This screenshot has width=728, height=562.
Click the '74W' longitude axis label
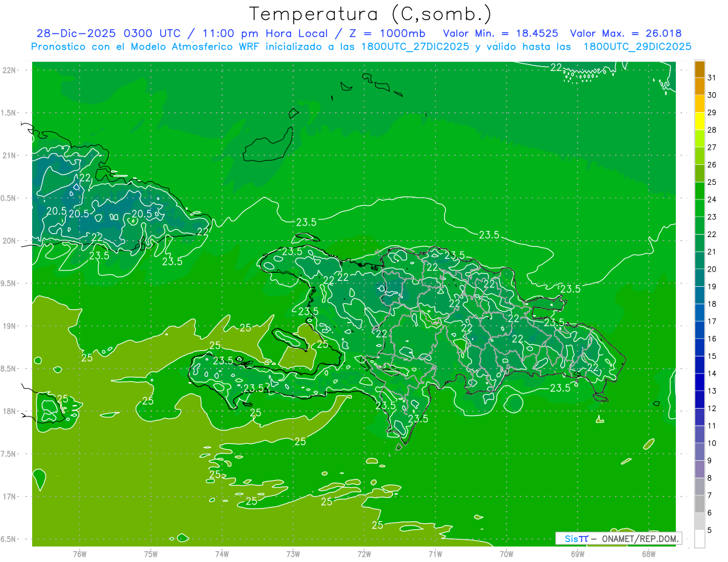pos(222,554)
